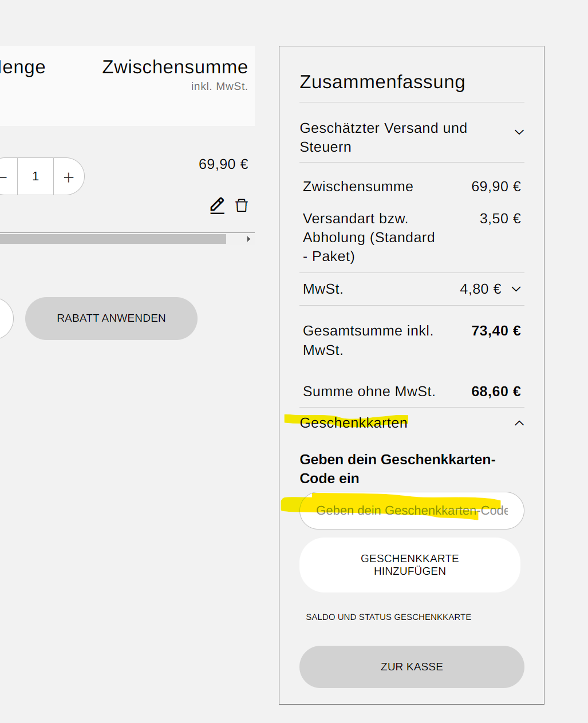
Task: Click the scrollbar's right arrow
Action: click(248, 239)
